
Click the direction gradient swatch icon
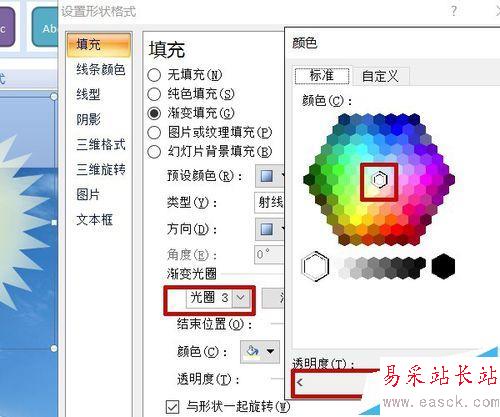pos(267,229)
